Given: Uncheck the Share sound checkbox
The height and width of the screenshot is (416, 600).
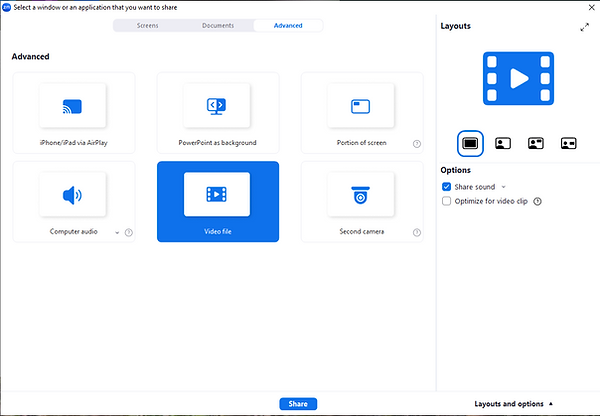Looking at the screenshot, I should (x=447, y=187).
